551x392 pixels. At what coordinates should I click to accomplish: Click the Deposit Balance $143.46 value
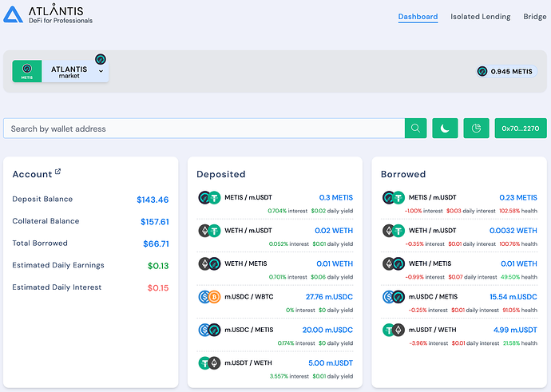pos(153,200)
